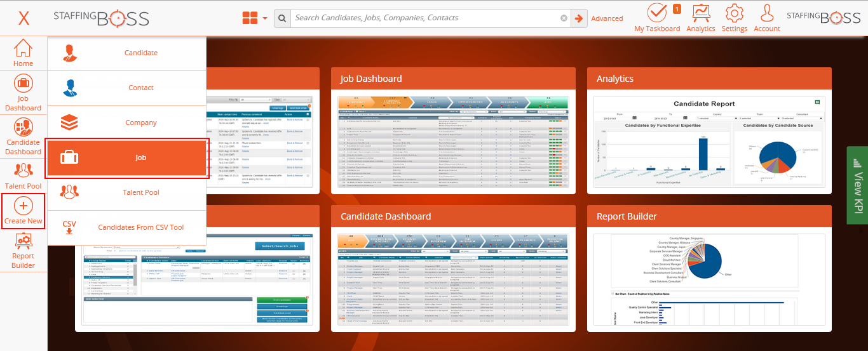868x351 pixels.
Task: Click the StaffingBoss logo at top right
Action: tap(824, 18)
